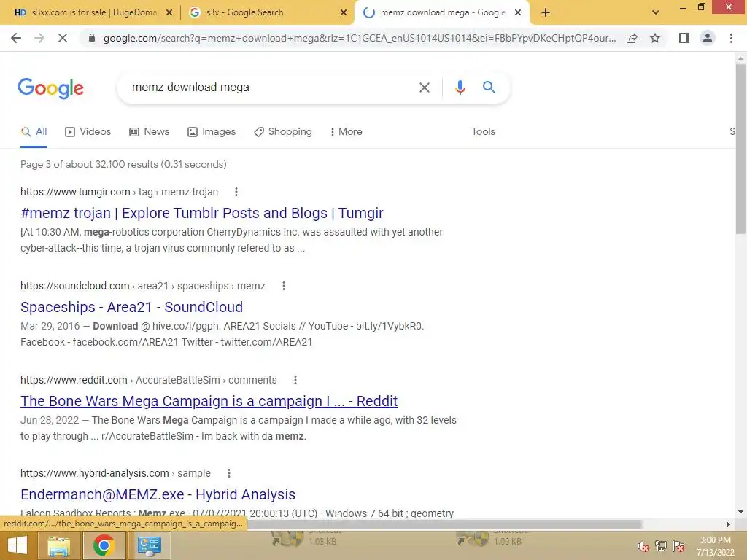Click the 'Page 3 of about 32,100 results' text
Image resolution: width=747 pixels, height=560 pixels.
pyautogui.click(x=123, y=164)
